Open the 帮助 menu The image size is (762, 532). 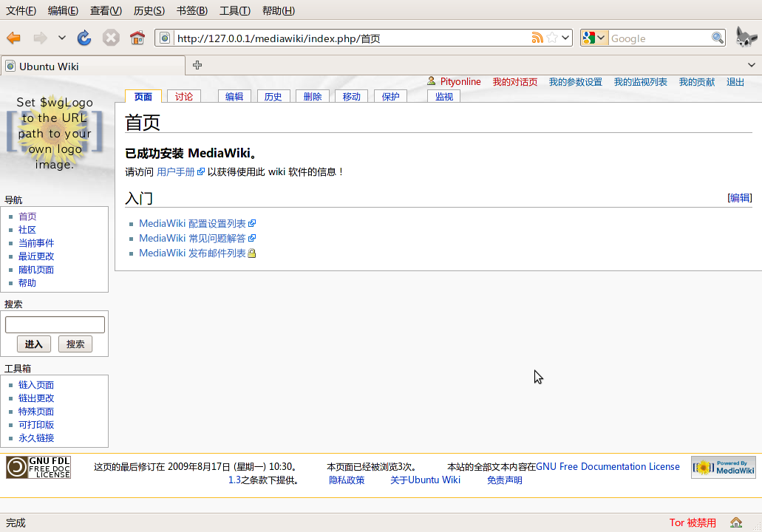(x=279, y=10)
